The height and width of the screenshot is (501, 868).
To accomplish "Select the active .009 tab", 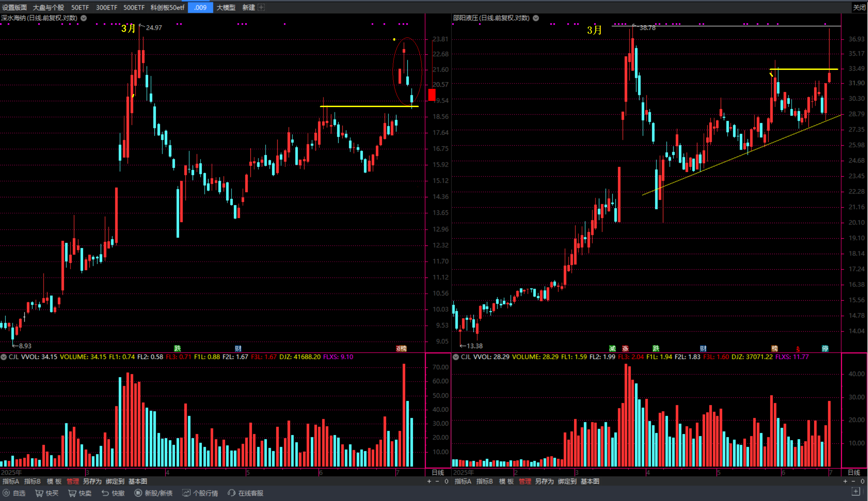I will click(200, 7).
